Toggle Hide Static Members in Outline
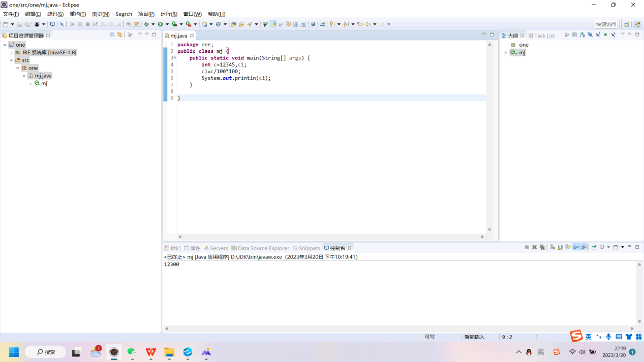Screen dimensions: 644x362 point(598,35)
